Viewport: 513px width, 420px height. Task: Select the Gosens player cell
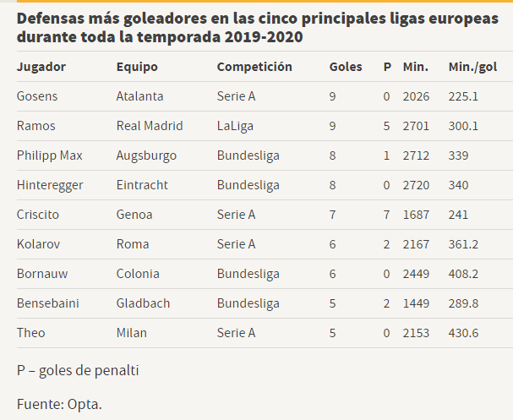point(37,96)
